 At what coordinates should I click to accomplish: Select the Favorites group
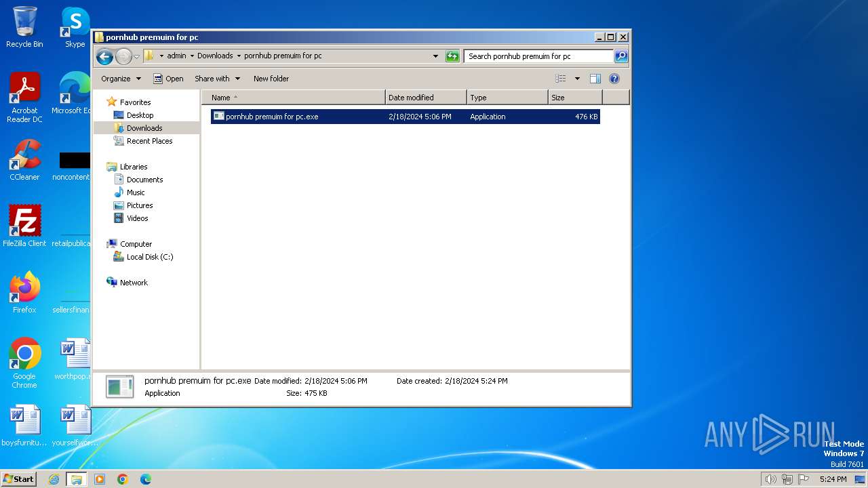(129, 102)
